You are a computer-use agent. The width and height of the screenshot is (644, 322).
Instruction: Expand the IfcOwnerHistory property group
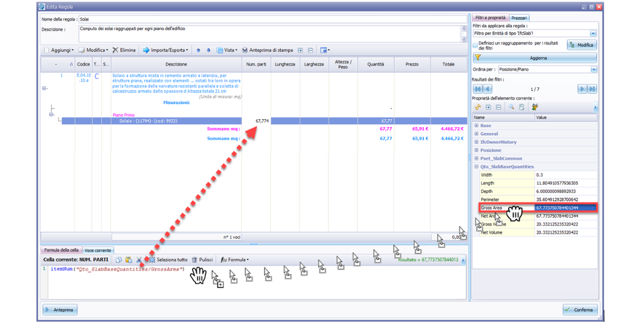click(477, 142)
